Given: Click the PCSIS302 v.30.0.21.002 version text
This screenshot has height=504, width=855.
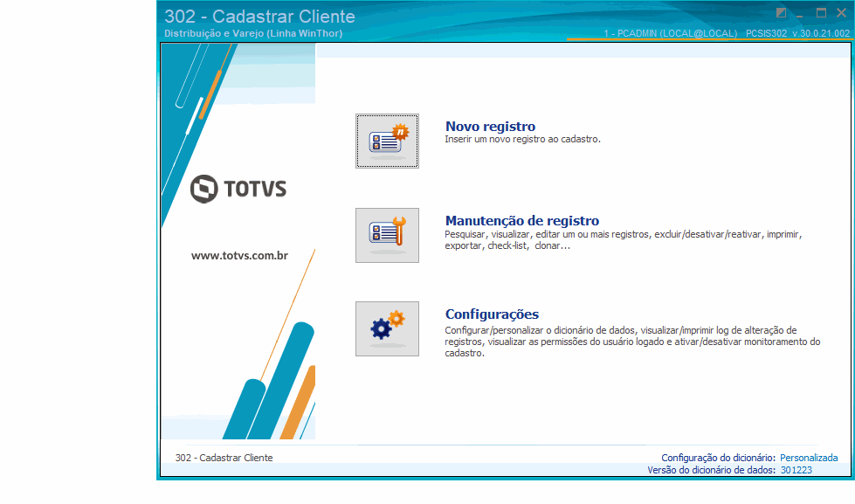Looking at the screenshot, I should tap(797, 33).
